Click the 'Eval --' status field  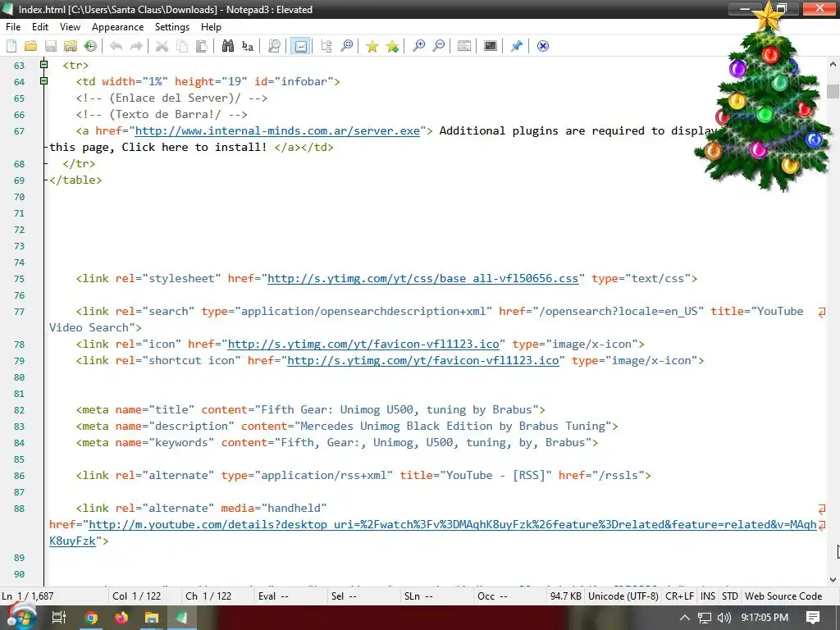pyautogui.click(x=273, y=596)
